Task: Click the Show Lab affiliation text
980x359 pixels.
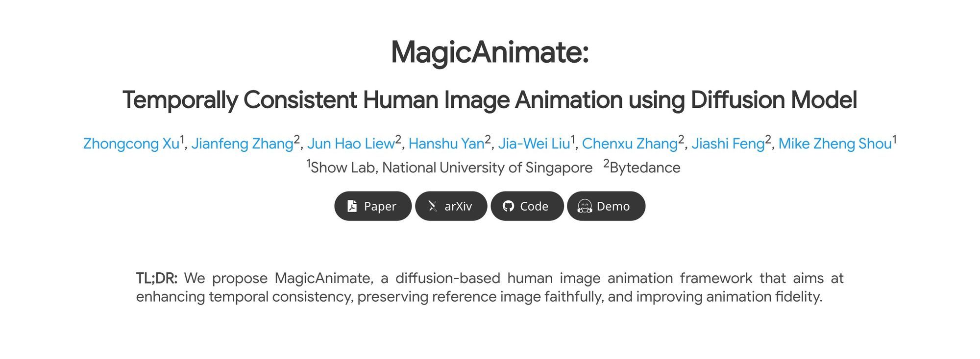Action: 451,168
